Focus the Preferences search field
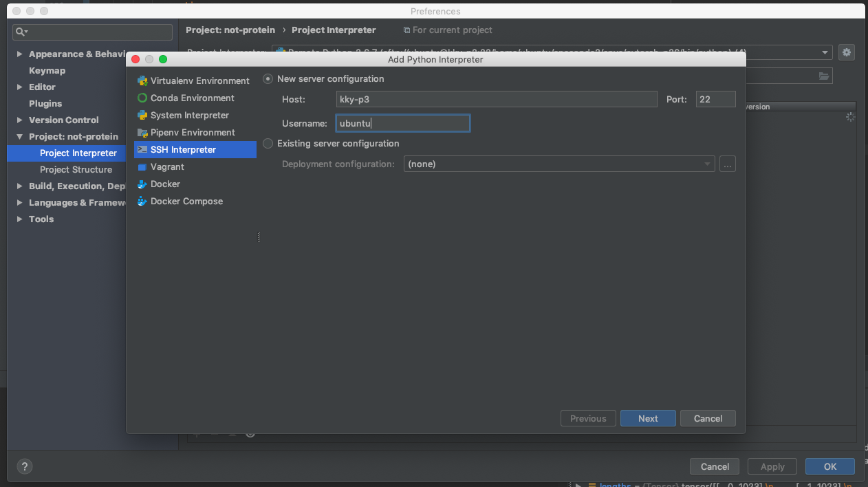This screenshot has height=487, width=868. pyautogui.click(x=93, y=32)
